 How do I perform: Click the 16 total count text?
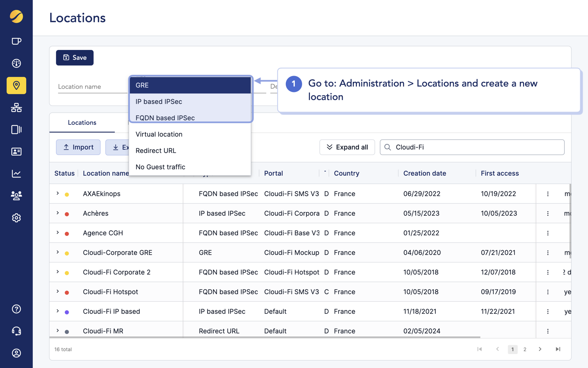(63, 350)
